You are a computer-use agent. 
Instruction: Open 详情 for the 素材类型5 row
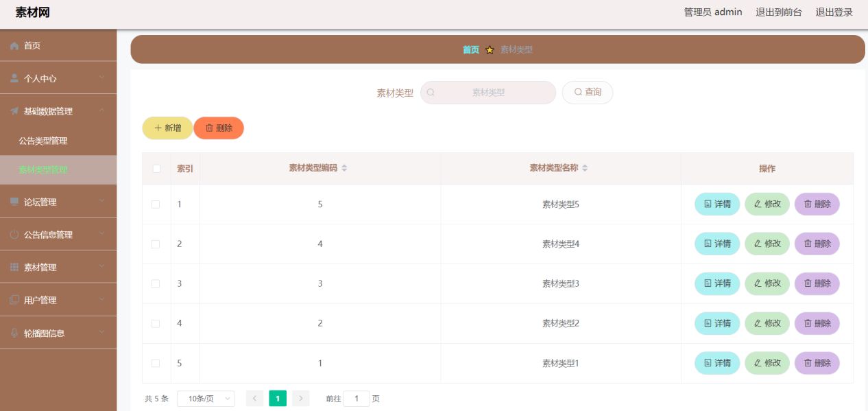(x=717, y=204)
